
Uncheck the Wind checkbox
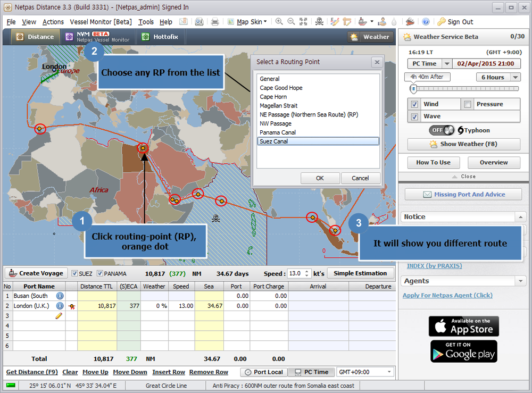click(414, 104)
